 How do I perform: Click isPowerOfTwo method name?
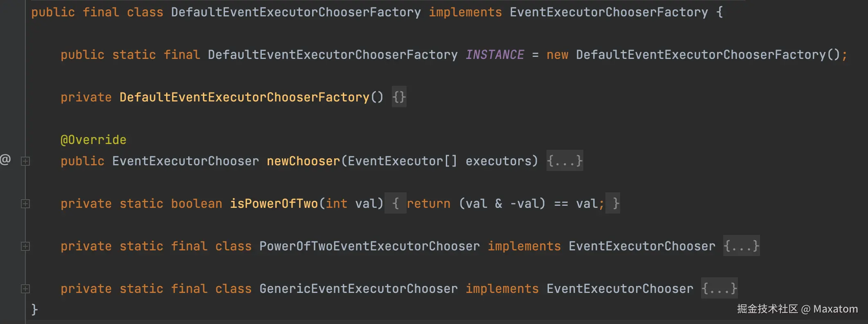[274, 204]
